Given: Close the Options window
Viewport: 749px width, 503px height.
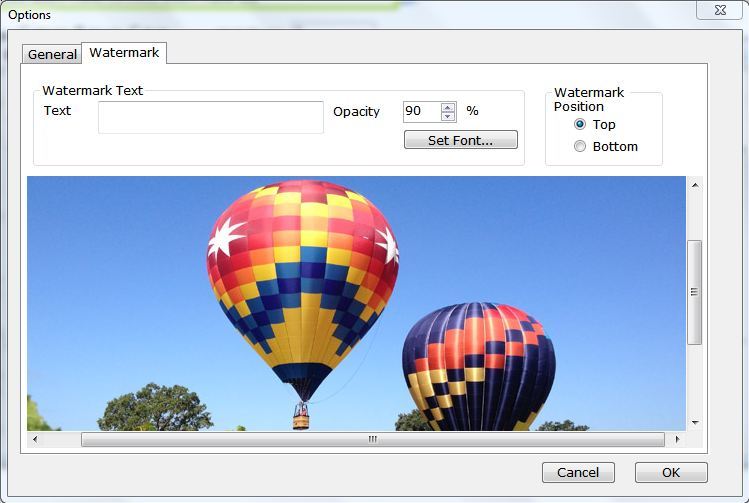Looking at the screenshot, I should pyautogui.click(x=720, y=10).
